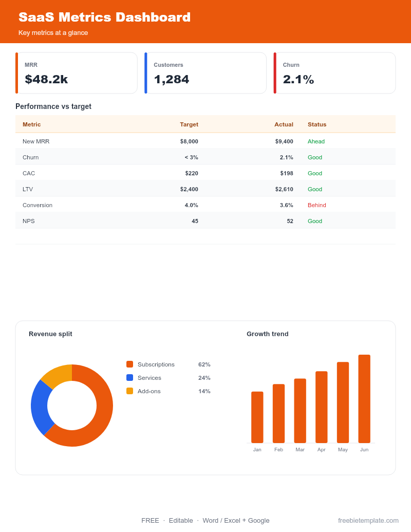Viewport: 411px width, 532px height.
Task: Click the Jan axis label
Action: pyautogui.click(x=257, y=450)
